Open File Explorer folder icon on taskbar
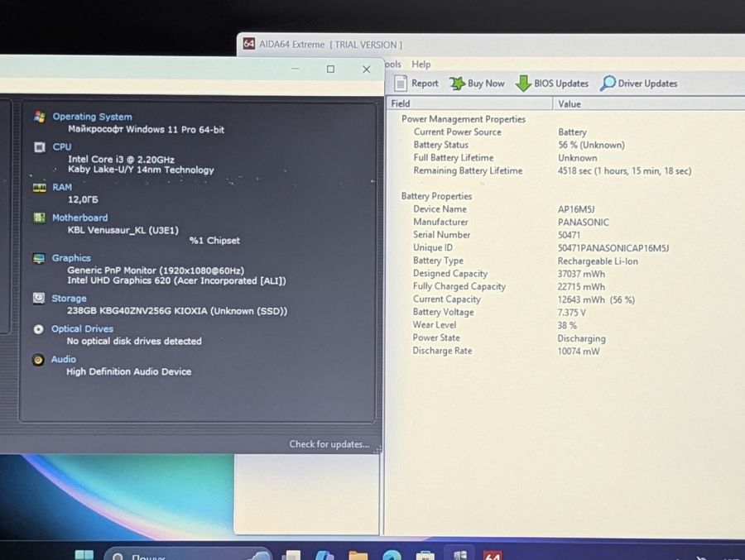Screen dimensions: 745x560 pyautogui.click(x=358, y=555)
